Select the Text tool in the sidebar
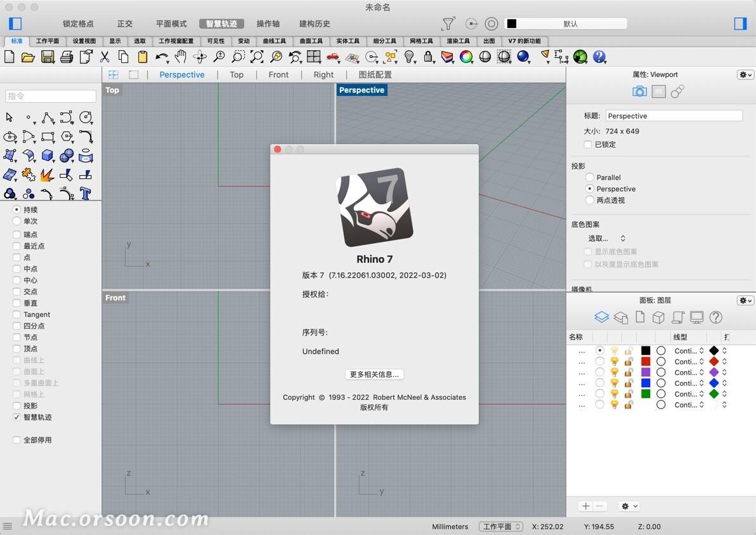756x535 pixels. click(86, 194)
